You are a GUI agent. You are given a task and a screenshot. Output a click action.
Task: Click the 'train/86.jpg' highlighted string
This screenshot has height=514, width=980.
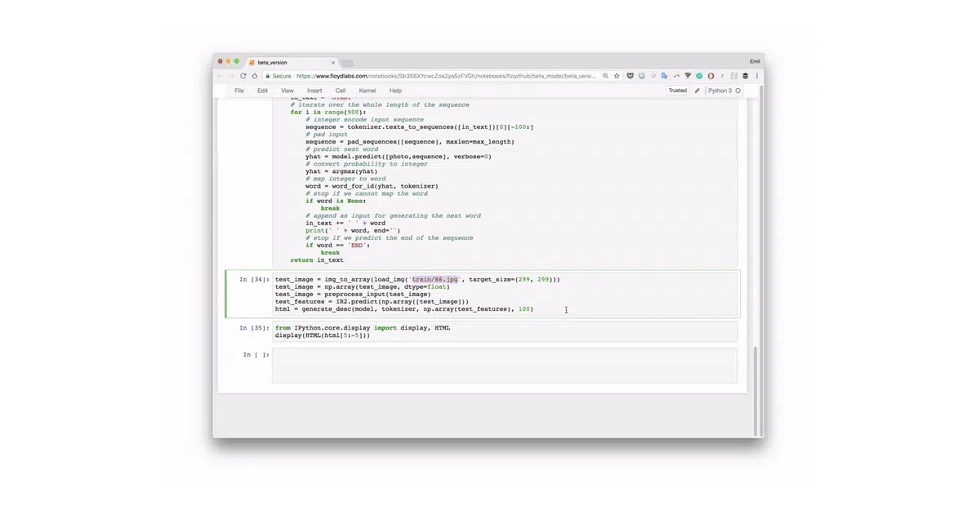pos(435,279)
